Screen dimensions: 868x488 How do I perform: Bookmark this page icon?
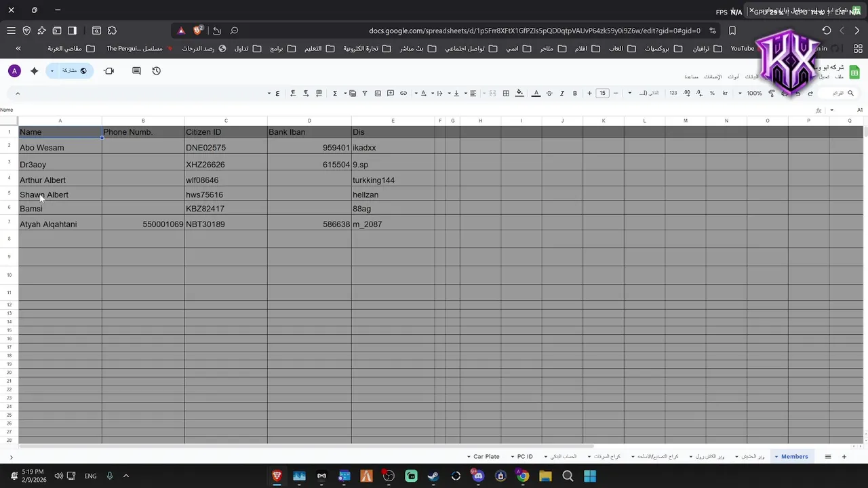pos(732,30)
